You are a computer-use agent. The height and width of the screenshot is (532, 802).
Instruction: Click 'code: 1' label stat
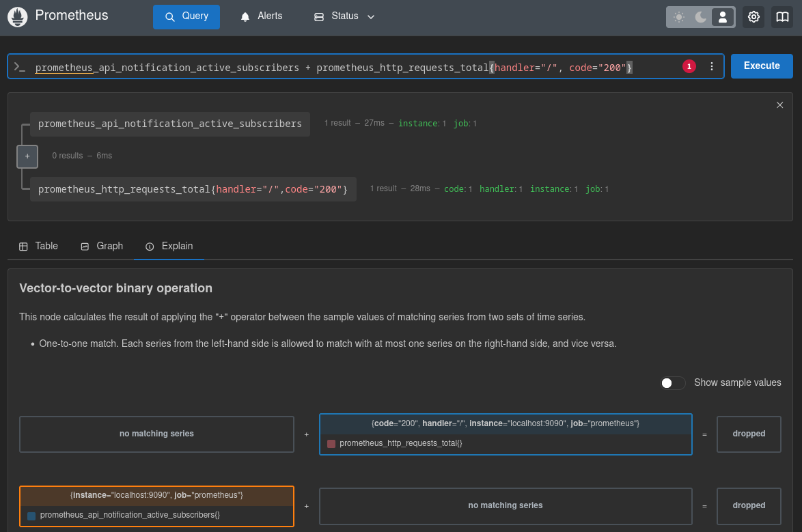click(458, 188)
